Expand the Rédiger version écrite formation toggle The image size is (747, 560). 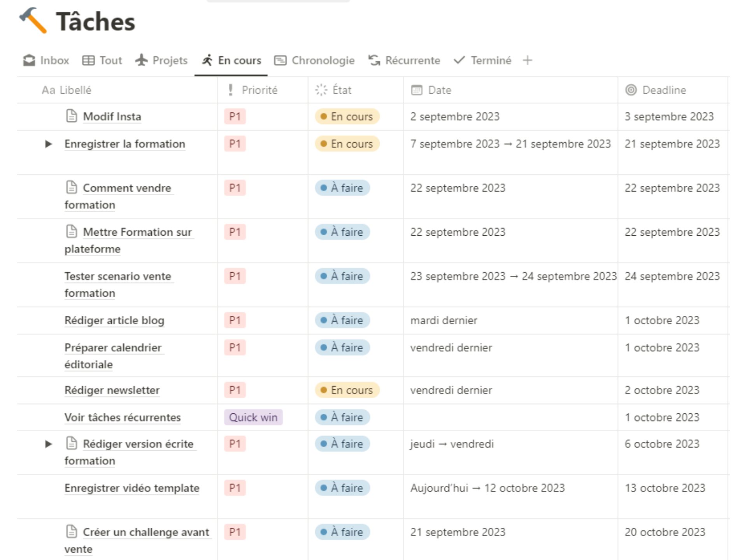pos(48,444)
